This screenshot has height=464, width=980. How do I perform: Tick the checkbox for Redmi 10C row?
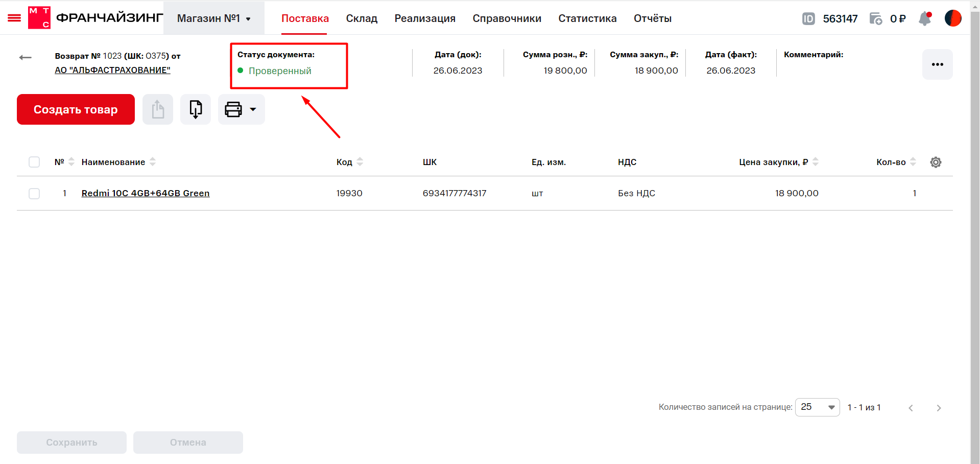click(x=34, y=194)
